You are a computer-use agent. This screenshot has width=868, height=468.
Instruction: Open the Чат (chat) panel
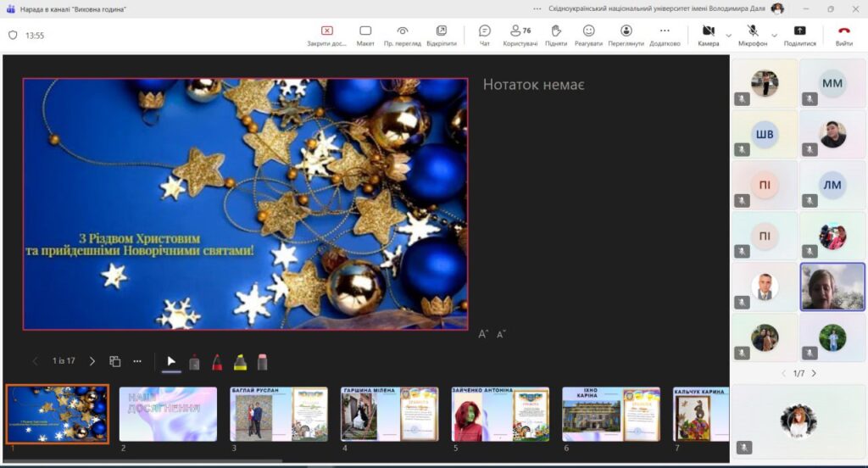[x=485, y=35]
